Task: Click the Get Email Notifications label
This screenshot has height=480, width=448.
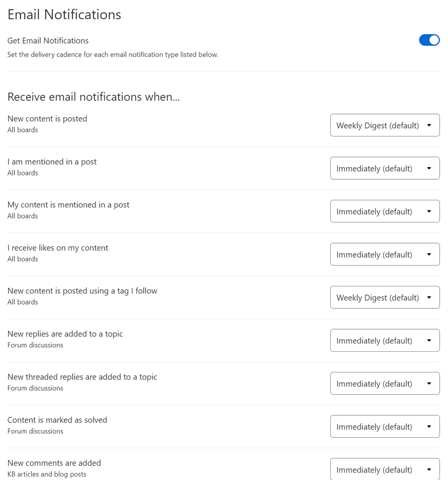Action: click(x=48, y=41)
